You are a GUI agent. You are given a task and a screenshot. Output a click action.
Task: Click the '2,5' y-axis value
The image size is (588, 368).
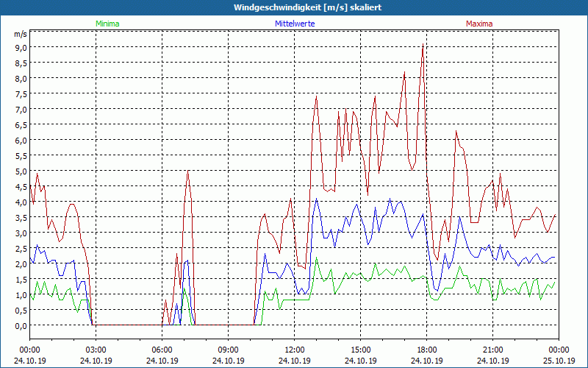[x=21, y=248]
